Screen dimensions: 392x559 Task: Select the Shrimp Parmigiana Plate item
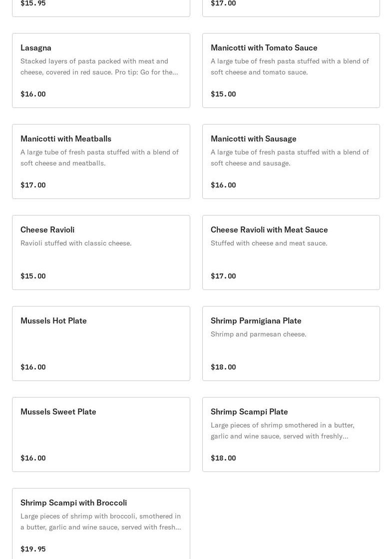click(x=291, y=343)
